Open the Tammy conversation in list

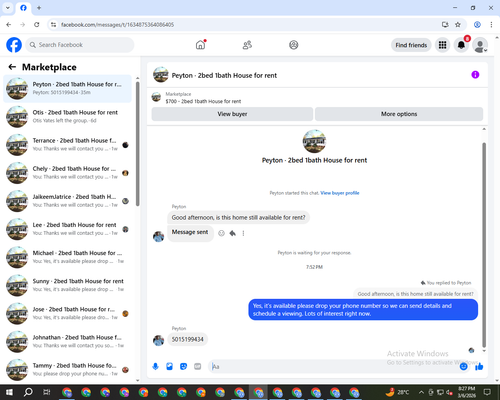pyautogui.click(x=67, y=370)
